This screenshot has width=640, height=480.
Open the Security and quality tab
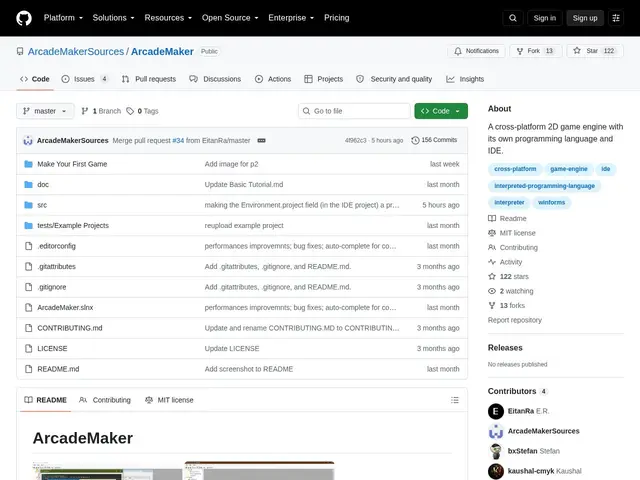click(x=394, y=79)
